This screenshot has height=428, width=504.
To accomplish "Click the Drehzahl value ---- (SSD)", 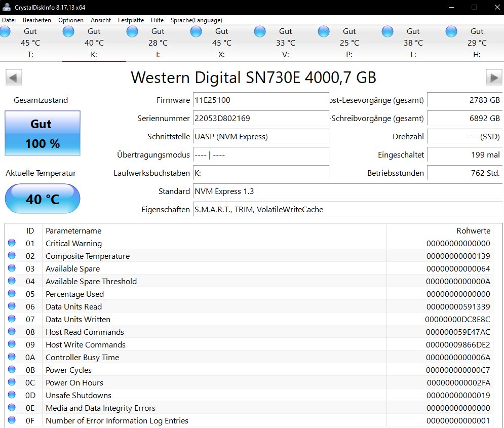I will (465, 137).
